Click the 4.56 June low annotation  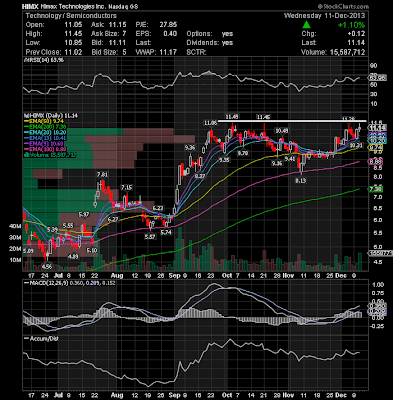click(47, 267)
